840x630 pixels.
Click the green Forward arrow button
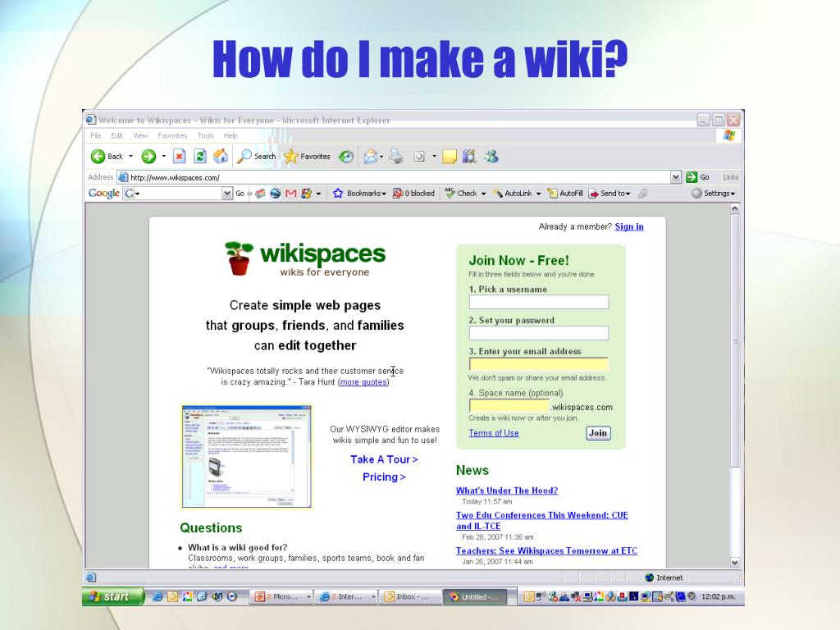(x=148, y=157)
